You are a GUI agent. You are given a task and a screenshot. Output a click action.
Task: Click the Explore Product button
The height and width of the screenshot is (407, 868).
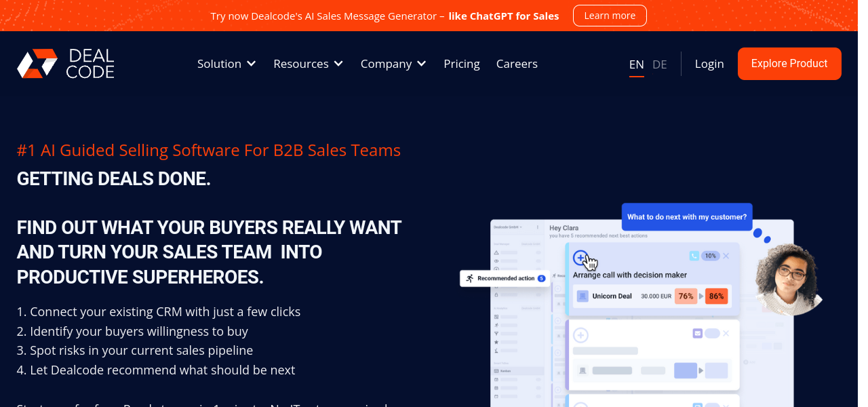[x=789, y=64]
